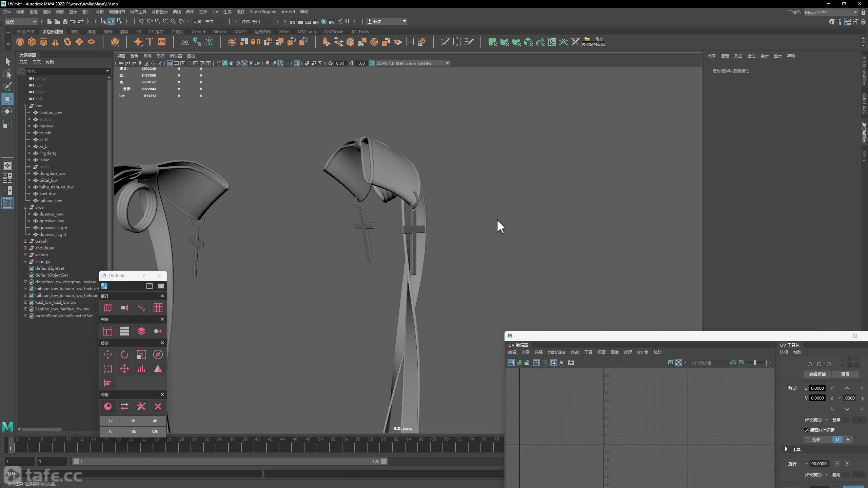Image resolution: width=868 pixels, height=488 pixels.
Task: Toggle the U distribute button
Action: tap(837, 440)
